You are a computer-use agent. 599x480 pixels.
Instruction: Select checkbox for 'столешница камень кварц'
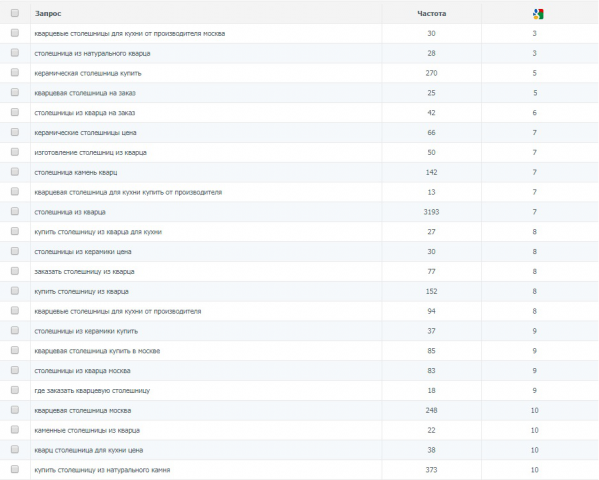(x=15, y=172)
